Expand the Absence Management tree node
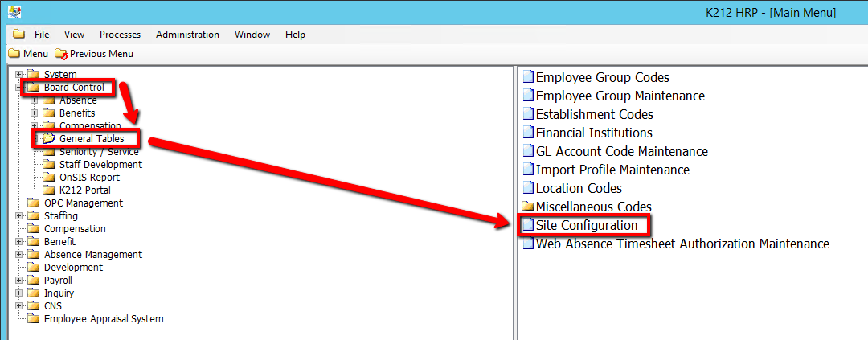This screenshot has width=868, height=340. (x=19, y=255)
